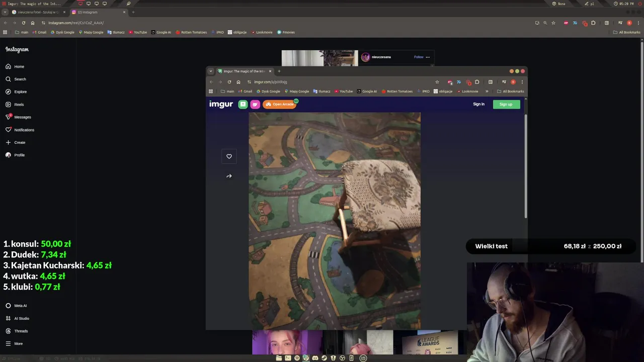Click Create in Instagram sidebar
644x362 pixels.
pos(15,142)
